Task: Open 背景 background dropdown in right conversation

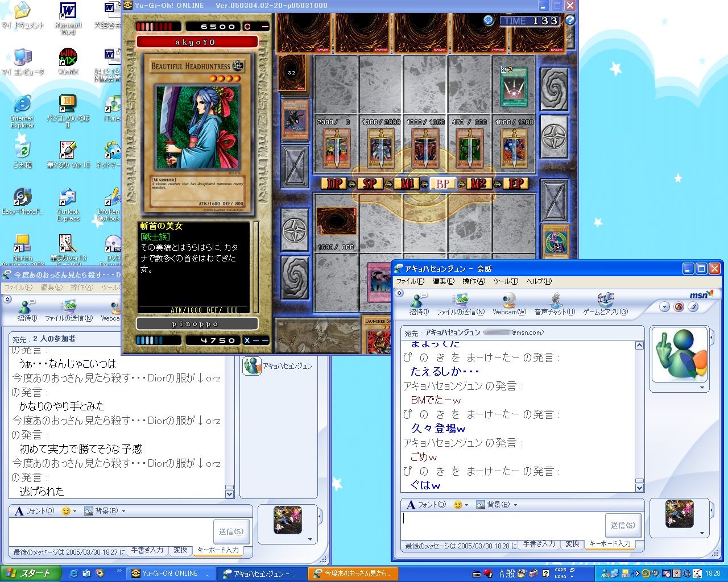Action: (497, 505)
